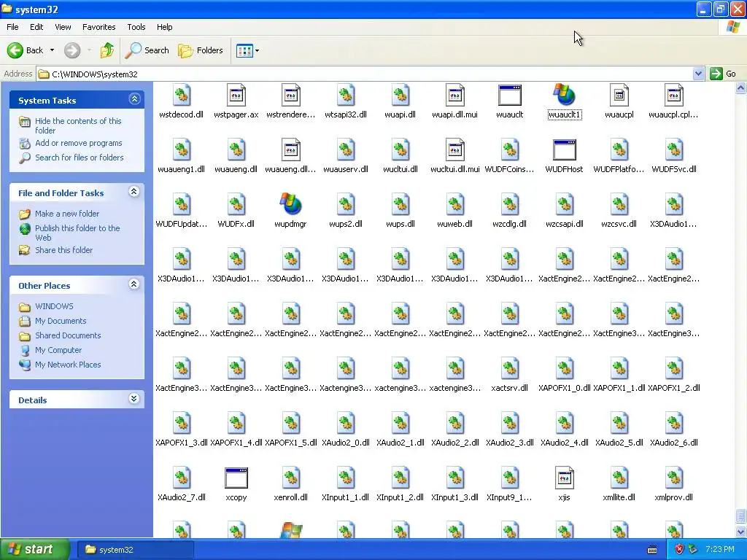Click Hide the contents of this folder
Viewport: 747px width, 560px height.
78,125
